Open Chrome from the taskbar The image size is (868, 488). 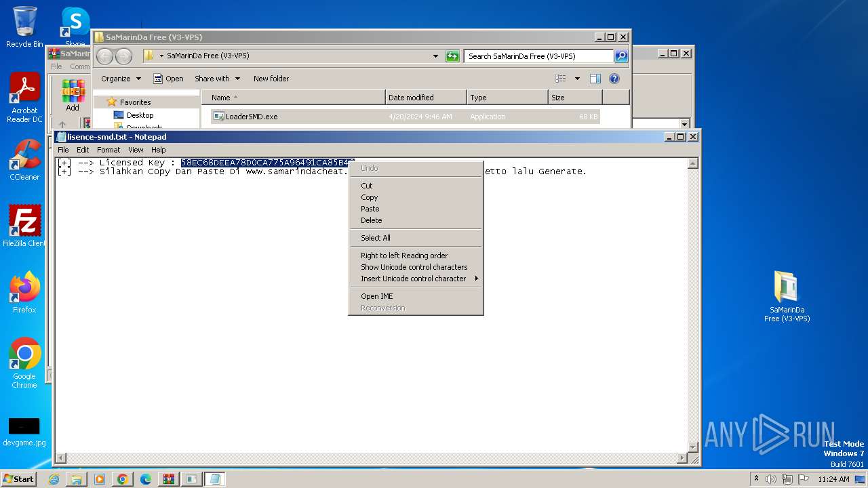click(123, 479)
